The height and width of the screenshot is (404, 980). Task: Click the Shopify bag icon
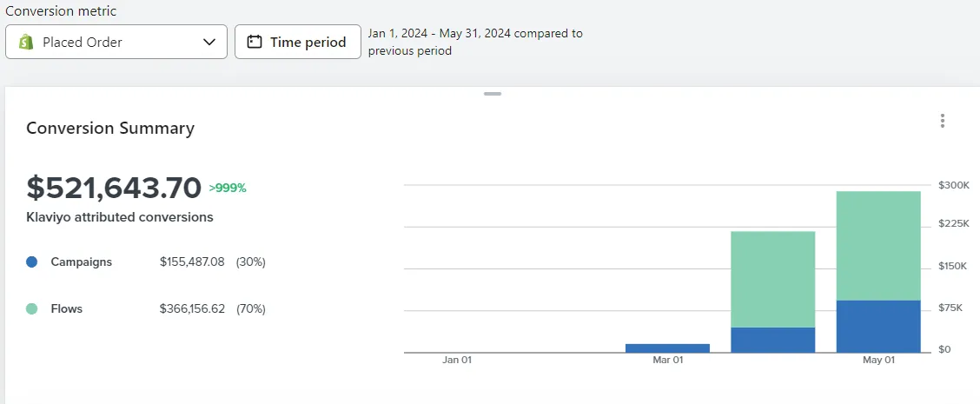pyautogui.click(x=26, y=42)
